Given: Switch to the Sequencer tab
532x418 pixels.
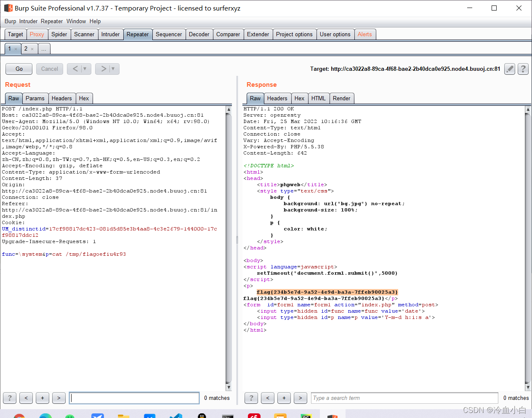Looking at the screenshot, I should 169,34.
